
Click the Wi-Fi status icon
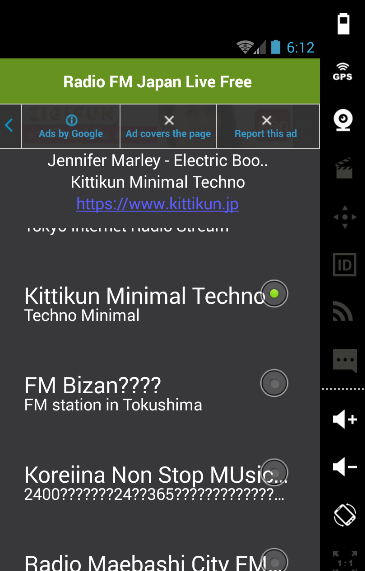click(245, 47)
